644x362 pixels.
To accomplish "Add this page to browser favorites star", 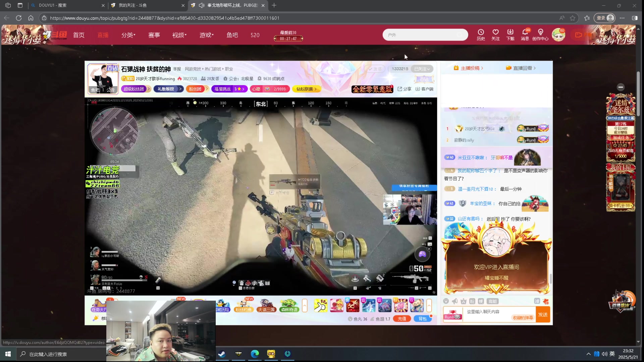I will [573, 18].
